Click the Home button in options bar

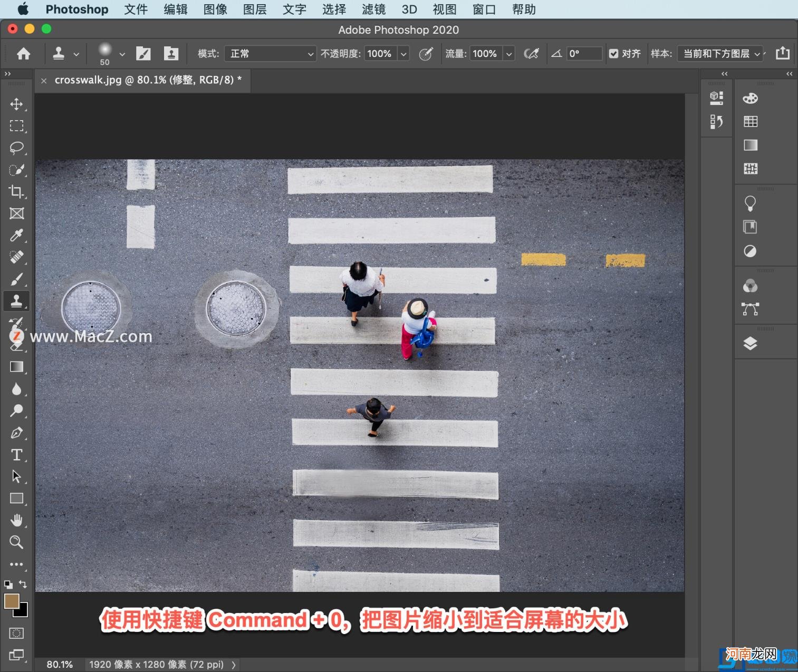pyautogui.click(x=24, y=53)
